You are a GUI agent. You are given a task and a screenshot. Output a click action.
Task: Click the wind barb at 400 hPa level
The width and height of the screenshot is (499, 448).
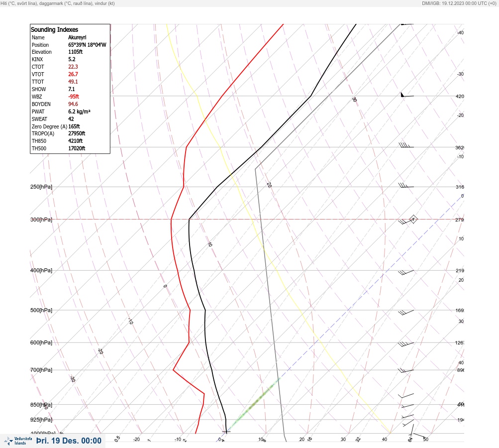[406, 273]
